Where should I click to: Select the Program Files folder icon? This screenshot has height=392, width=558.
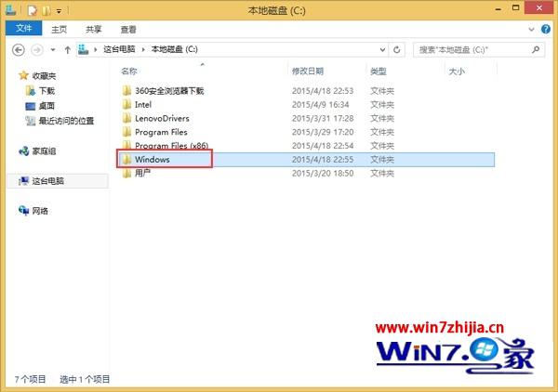point(126,132)
